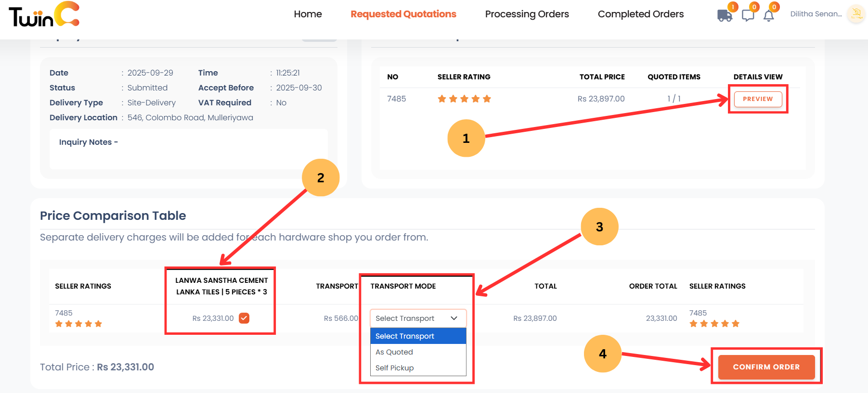Viewport: 868px width, 393px height.
Task: Click the CONFIRM ORDER button
Action: pyautogui.click(x=766, y=367)
